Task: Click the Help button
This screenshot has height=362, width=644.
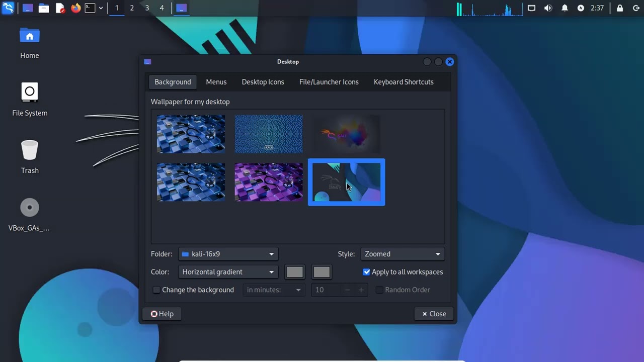Action: 162,314
